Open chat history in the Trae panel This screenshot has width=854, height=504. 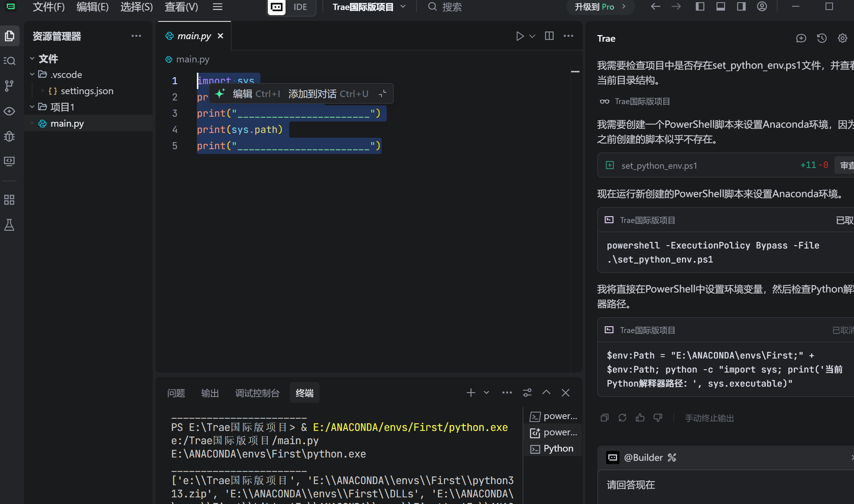click(821, 38)
